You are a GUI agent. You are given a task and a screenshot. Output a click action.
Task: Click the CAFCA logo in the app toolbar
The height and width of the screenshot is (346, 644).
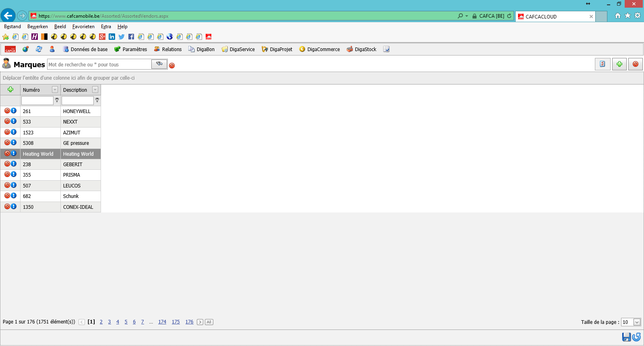point(10,49)
